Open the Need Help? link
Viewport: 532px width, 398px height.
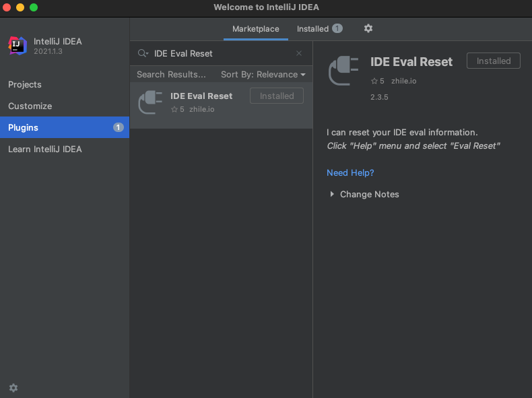350,172
